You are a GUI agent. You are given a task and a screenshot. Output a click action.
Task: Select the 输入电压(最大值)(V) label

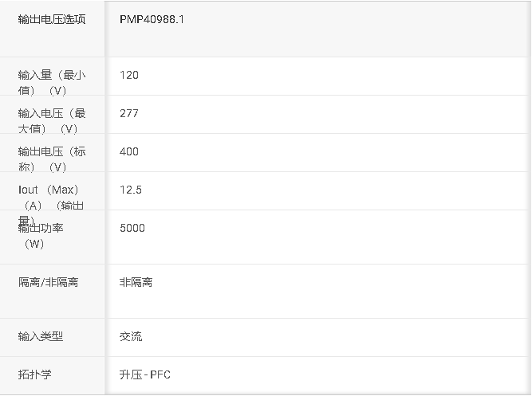point(52,120)
